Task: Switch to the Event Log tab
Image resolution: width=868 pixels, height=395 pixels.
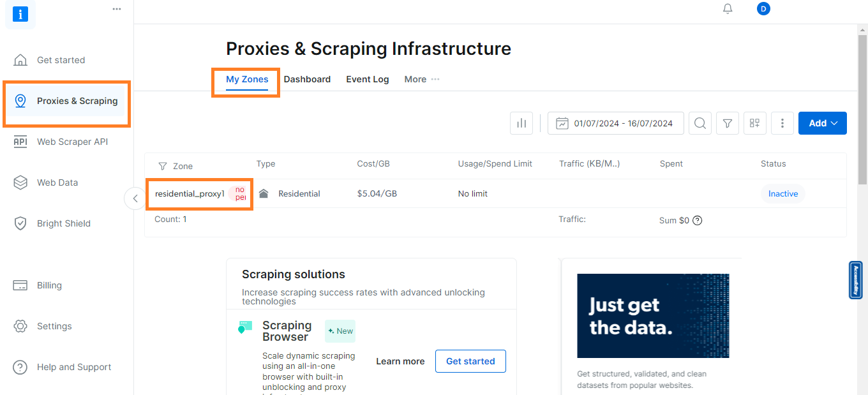Action: point(368,79)
